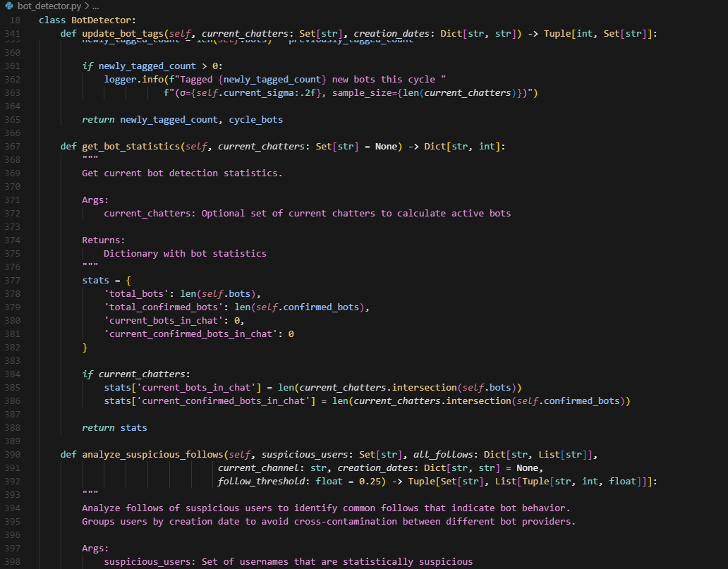
Task: Click 'logger' in the logger.info call
Action: coord(120,80)
